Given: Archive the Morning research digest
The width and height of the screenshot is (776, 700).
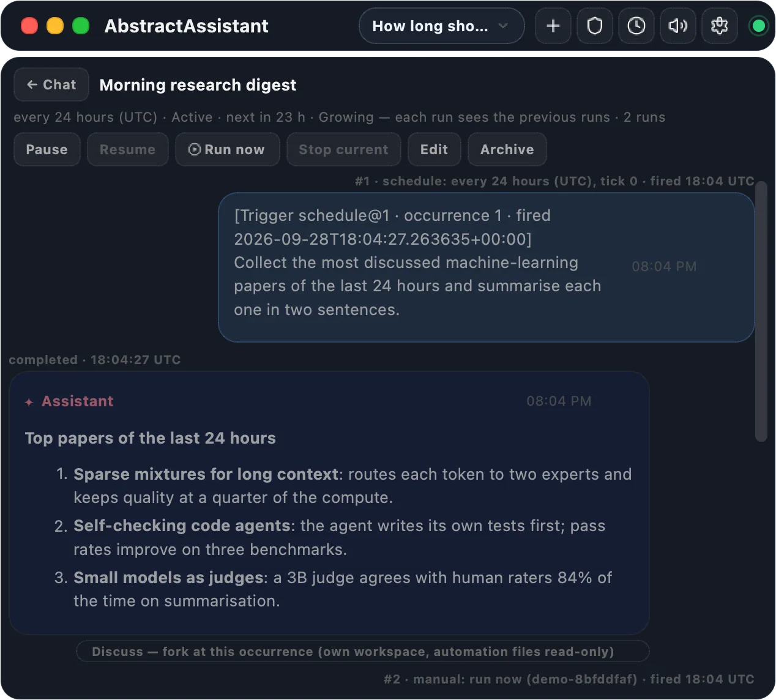Looking at the screenshot, I should click(507, 149).
